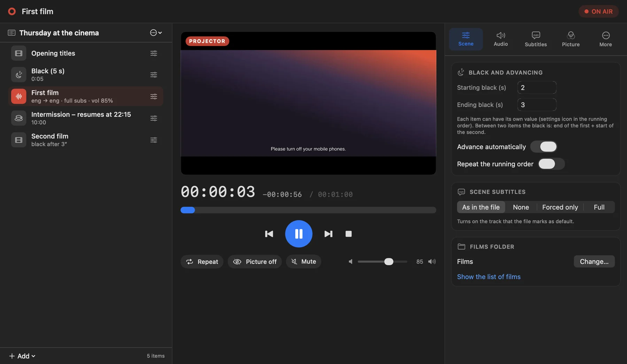Select 'As in the file' subtitles option
627x364 pixels.
pos(481,207)
